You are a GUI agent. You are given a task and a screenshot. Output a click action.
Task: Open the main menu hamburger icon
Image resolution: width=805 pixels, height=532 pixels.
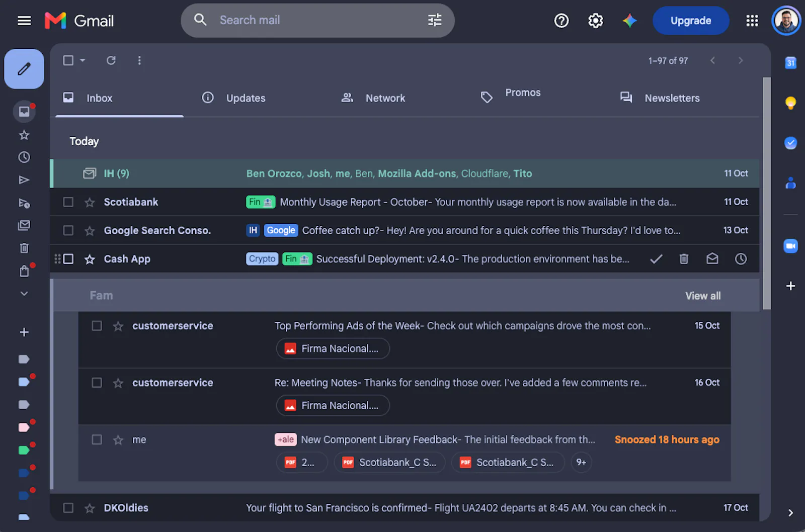click(x=24, y=21)
